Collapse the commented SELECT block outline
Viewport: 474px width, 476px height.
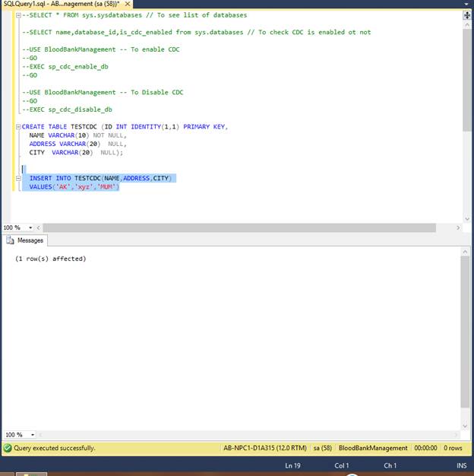(x=18, y=15)
